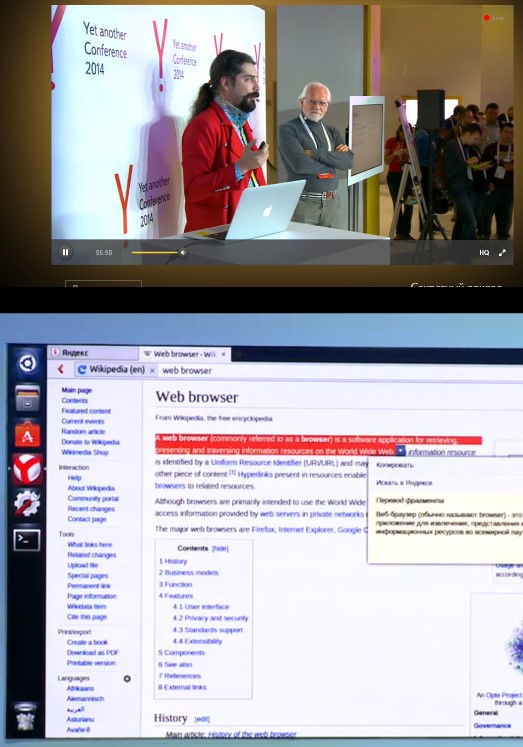Click the red Live indicator

(494, 18)
